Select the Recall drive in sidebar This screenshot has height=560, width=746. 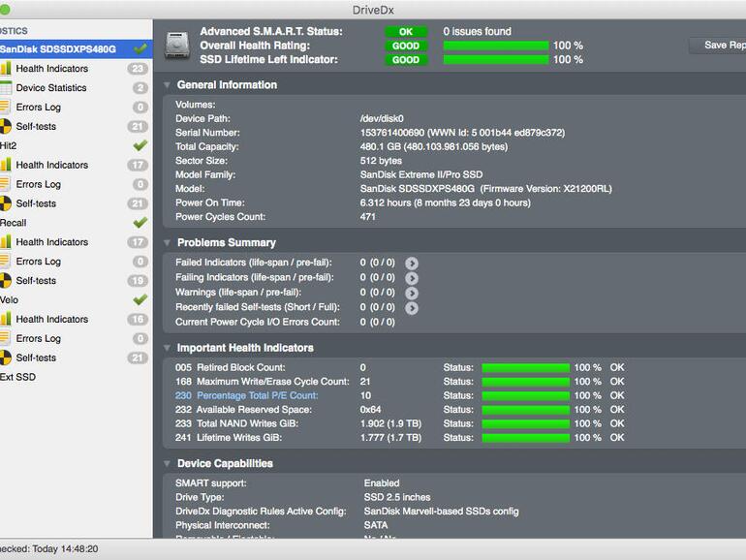pyautogui.click(x=77, y=223)
